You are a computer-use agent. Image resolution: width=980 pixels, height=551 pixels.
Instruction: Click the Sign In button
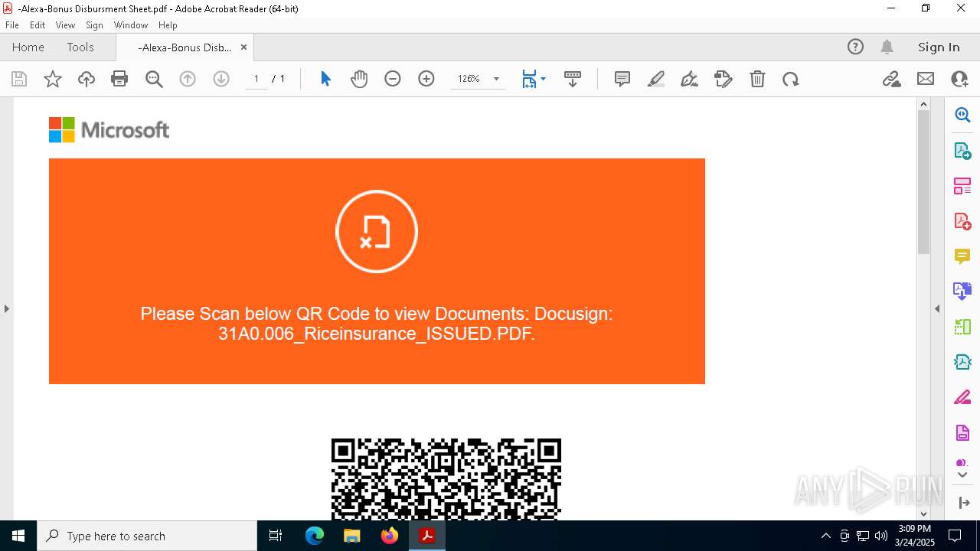pyautogui.click(x=939, y=47)
